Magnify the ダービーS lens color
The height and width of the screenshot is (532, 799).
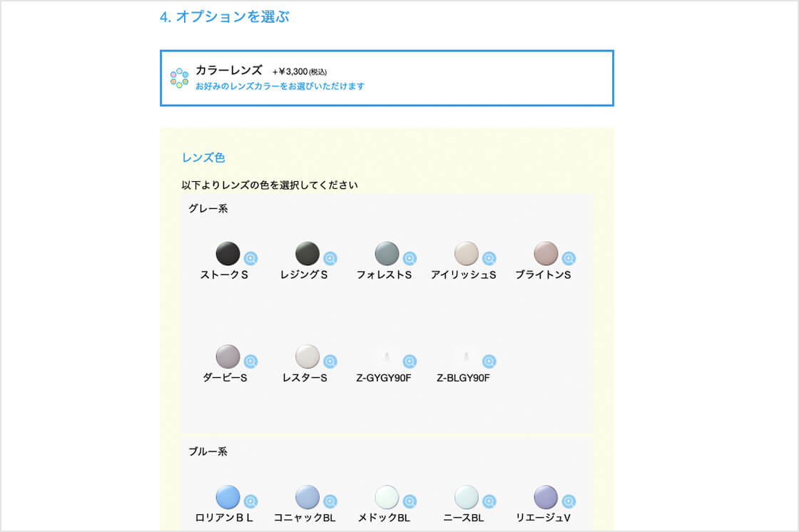[250, 362]
